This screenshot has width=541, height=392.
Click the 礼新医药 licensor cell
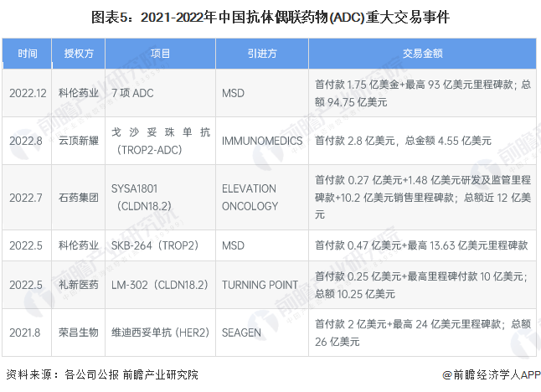click(79, 285)
